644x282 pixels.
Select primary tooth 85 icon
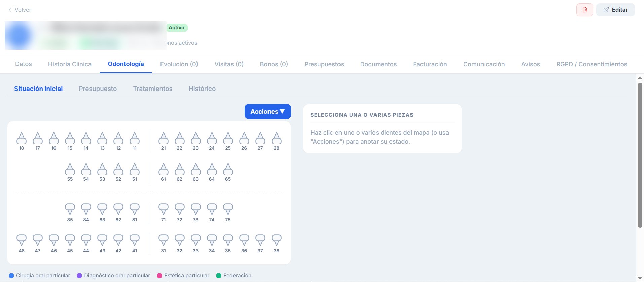tap(70, 209)
